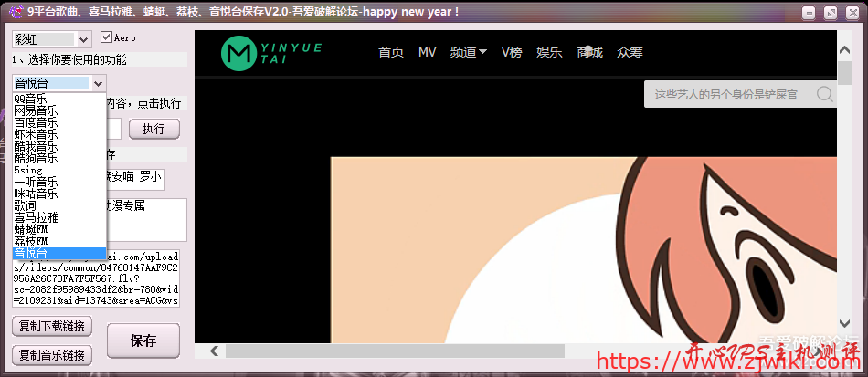Open the 彩虹 theme dropdown
The width and height of the screenshot is (868, 377).
(84, 39)
